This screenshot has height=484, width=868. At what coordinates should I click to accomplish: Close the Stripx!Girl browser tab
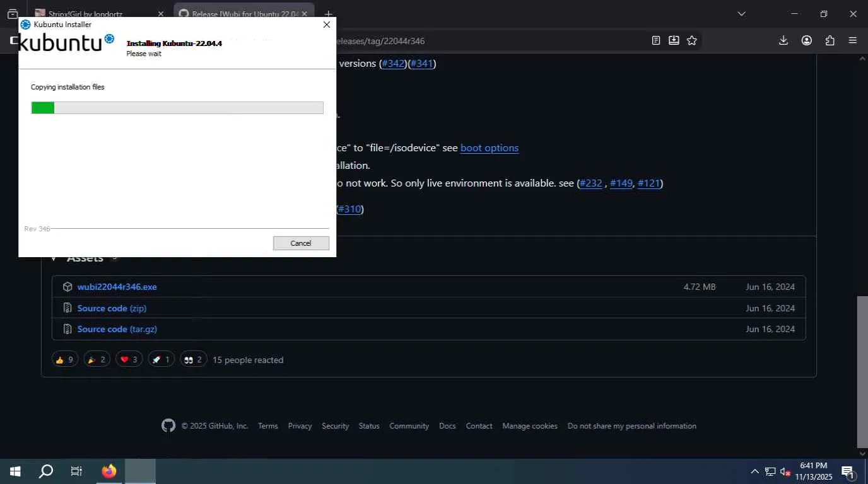point(160,14)
